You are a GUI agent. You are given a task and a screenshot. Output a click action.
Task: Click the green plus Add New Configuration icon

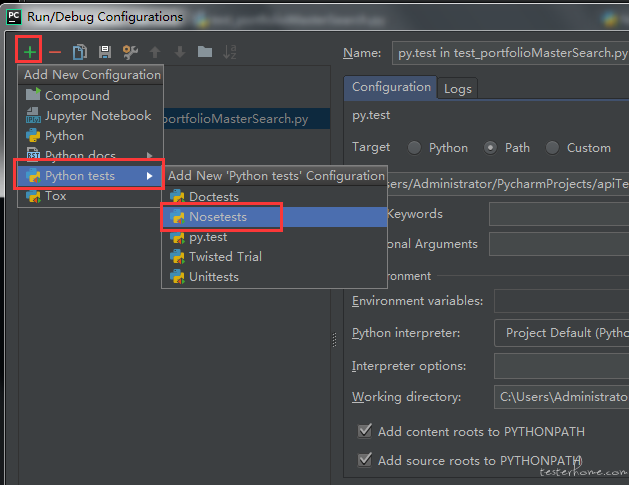[x=29, y=51]
